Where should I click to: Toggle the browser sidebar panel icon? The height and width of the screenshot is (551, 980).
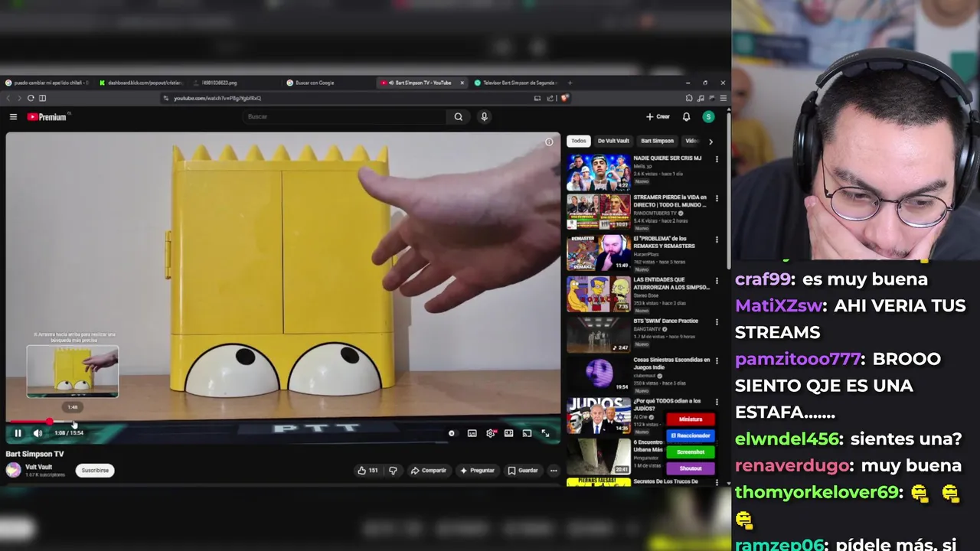(x=42, y=98)
